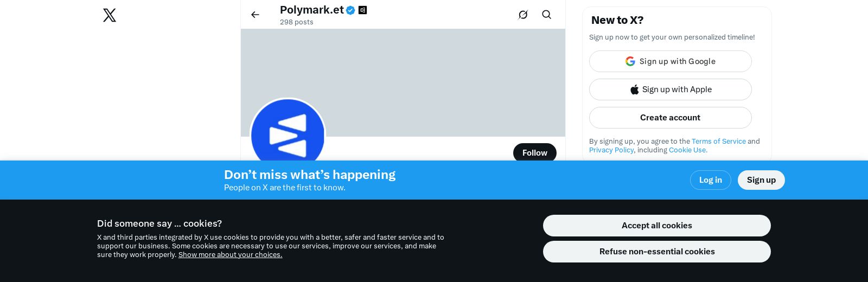Accept all cookies

656,226
